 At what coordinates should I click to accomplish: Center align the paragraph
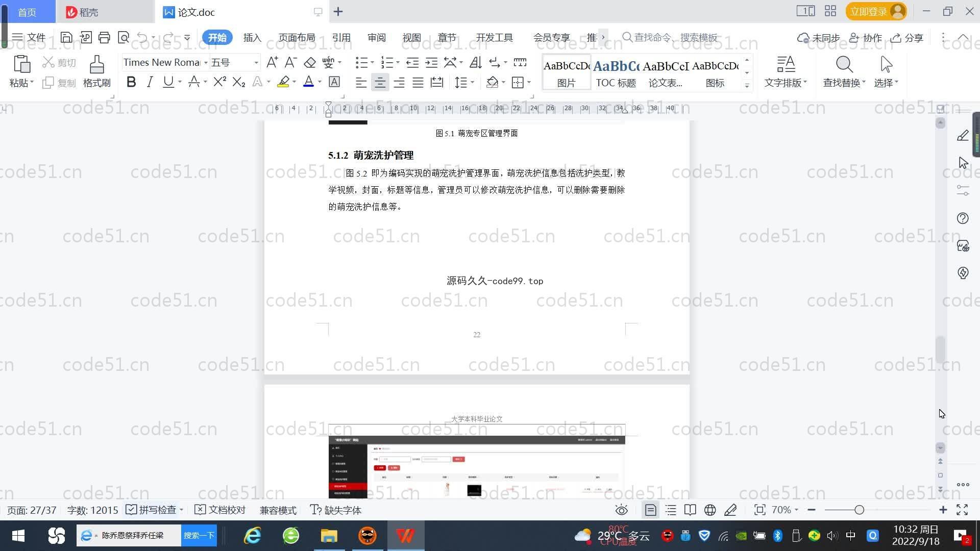click(380, 82)
